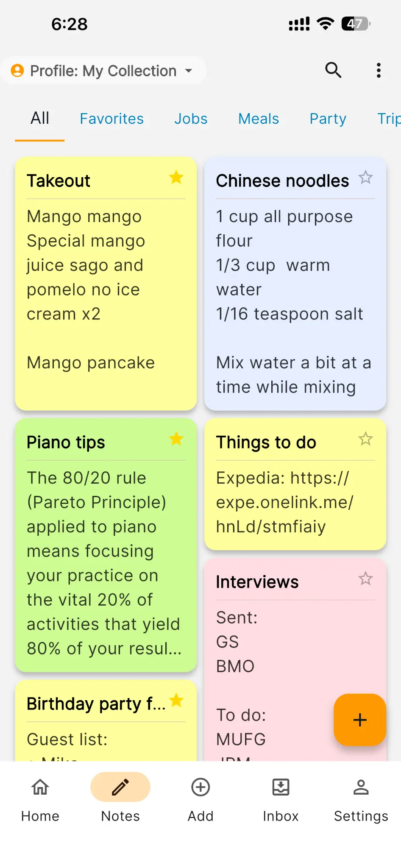
Task: Switch to the Meals tab
Action: (x=259, y=119)
